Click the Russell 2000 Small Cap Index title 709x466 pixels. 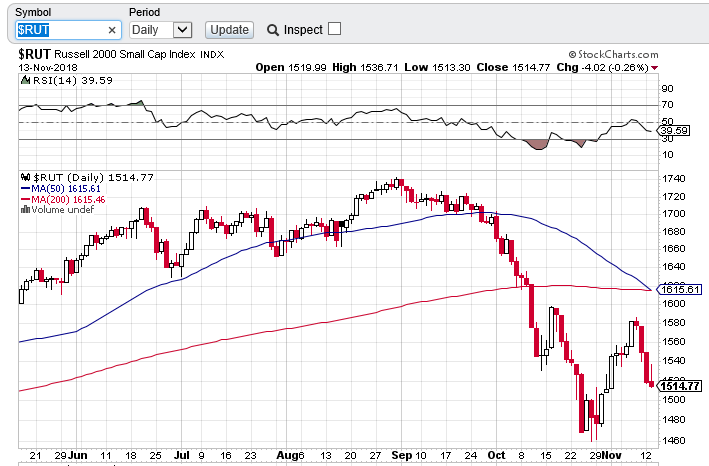125,55
